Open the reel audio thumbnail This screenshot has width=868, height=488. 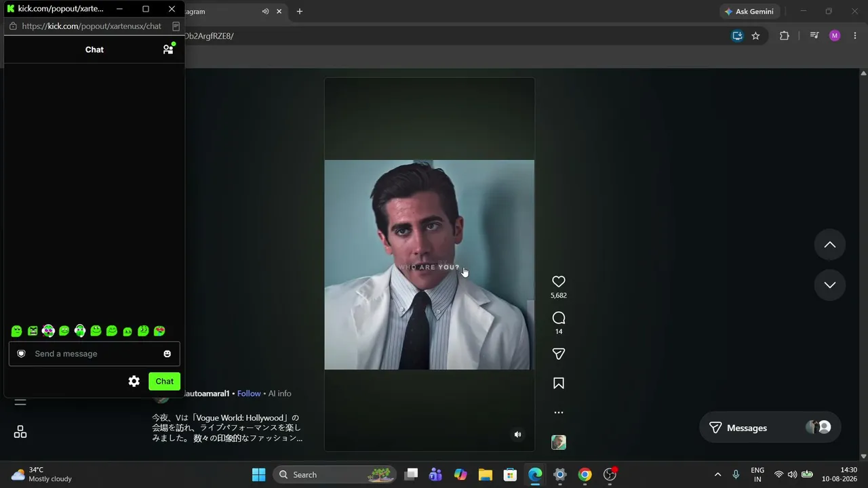(559, 443)
